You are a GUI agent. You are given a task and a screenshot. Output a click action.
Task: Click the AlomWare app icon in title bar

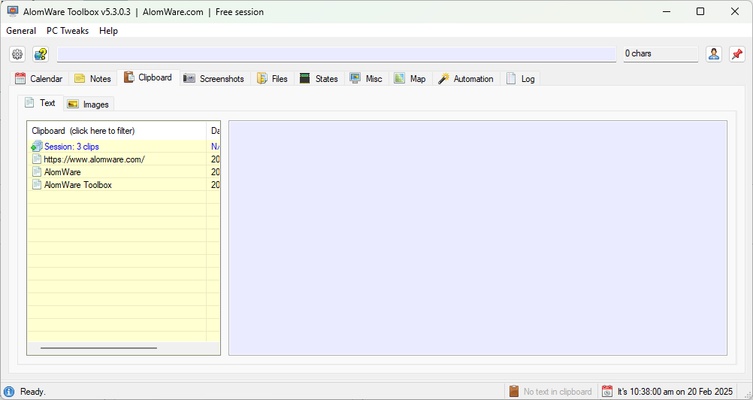12,12
